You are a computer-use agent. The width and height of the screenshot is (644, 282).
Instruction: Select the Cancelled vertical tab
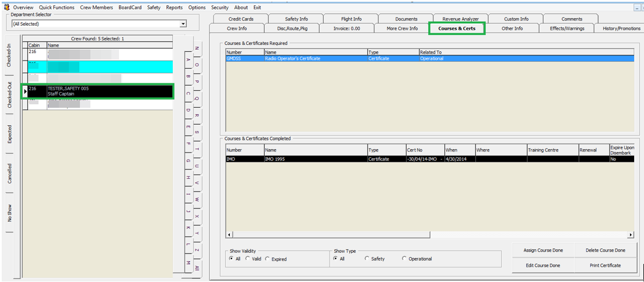pyautogui.click(x=10, y=173)
